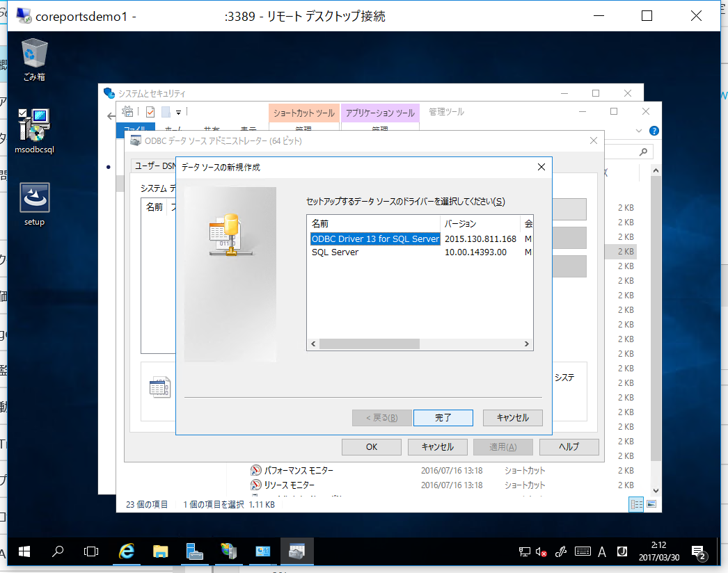This screenshot has height=573, width=728.
Task: Click the driver list horizontal scrollbar thumb
Action: pyautogui.click(x=370, y=344)
